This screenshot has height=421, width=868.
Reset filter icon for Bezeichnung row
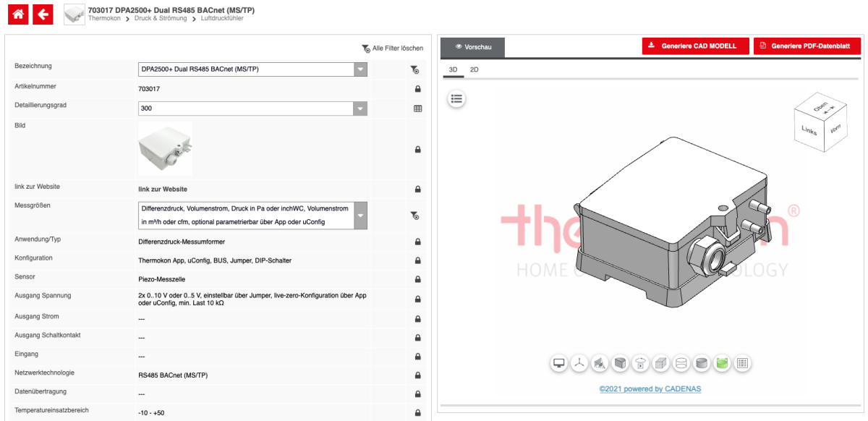(414, 69)
